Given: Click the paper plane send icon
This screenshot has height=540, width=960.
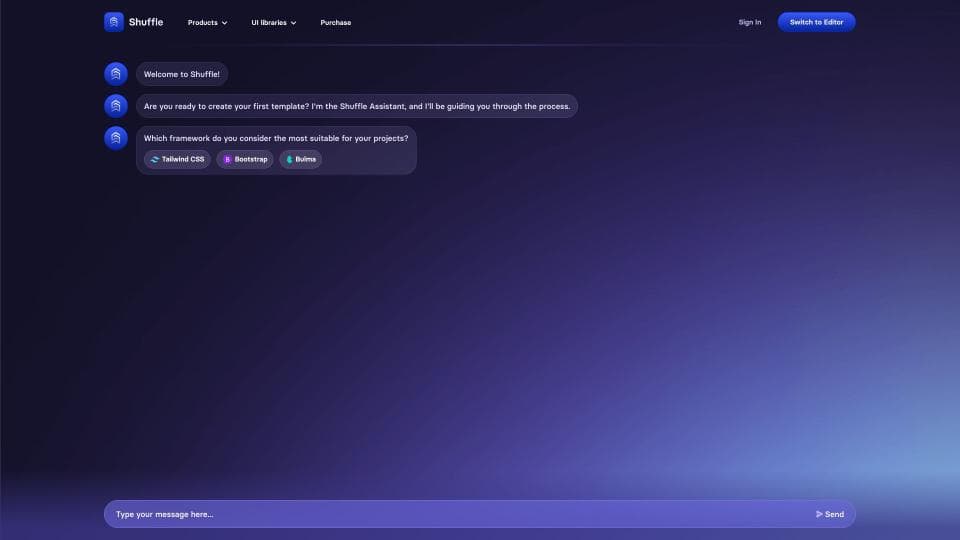Looking at the screenshot, I should [819, 514].
